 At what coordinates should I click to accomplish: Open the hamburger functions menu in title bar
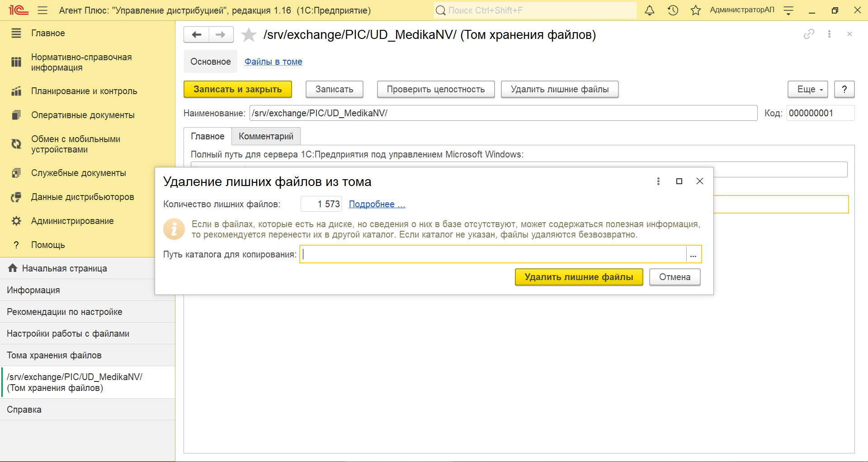pyautogui.click(x=42, y=10)
